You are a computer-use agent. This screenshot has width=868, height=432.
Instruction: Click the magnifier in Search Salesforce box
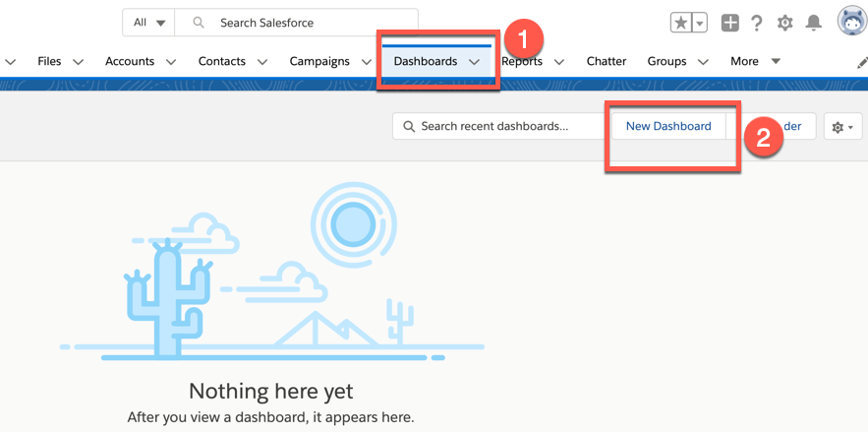pos(199,23)
